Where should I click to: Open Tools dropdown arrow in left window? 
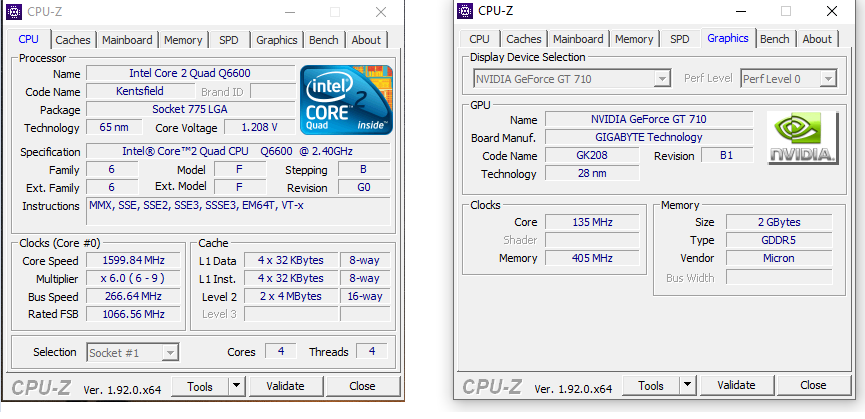coord(236,386)
